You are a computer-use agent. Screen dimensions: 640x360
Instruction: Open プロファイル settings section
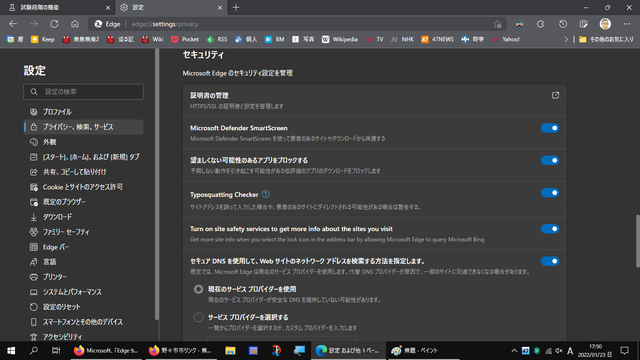tap(83, 112)
